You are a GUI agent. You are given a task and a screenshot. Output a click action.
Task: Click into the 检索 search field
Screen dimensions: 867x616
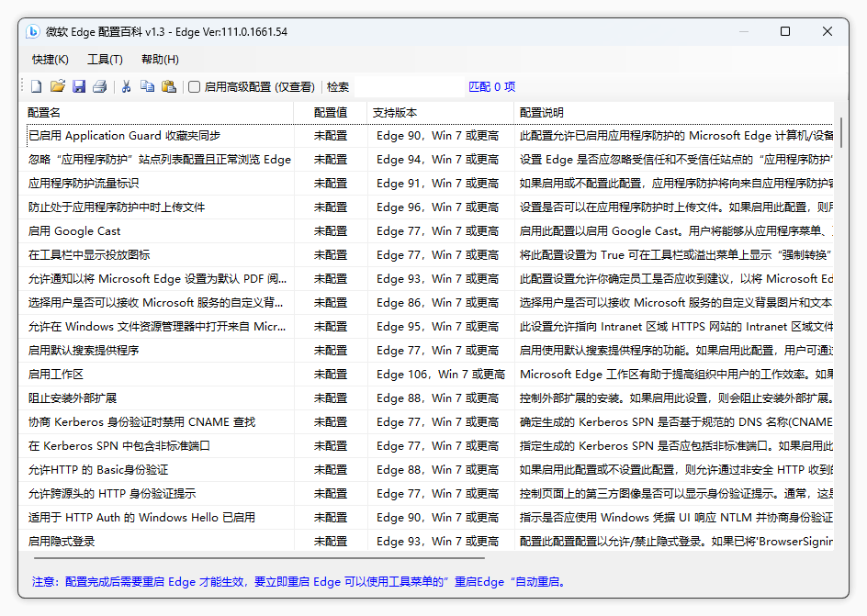(409, 87)
